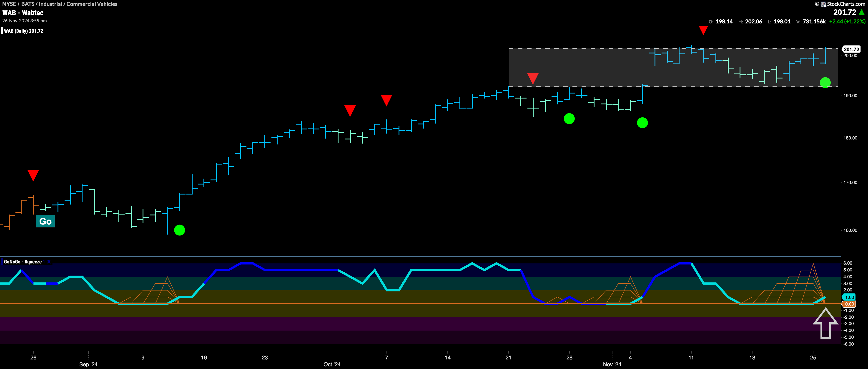Click the open value '198.14'
Screen dimensions: 868x369
[724, 22]
